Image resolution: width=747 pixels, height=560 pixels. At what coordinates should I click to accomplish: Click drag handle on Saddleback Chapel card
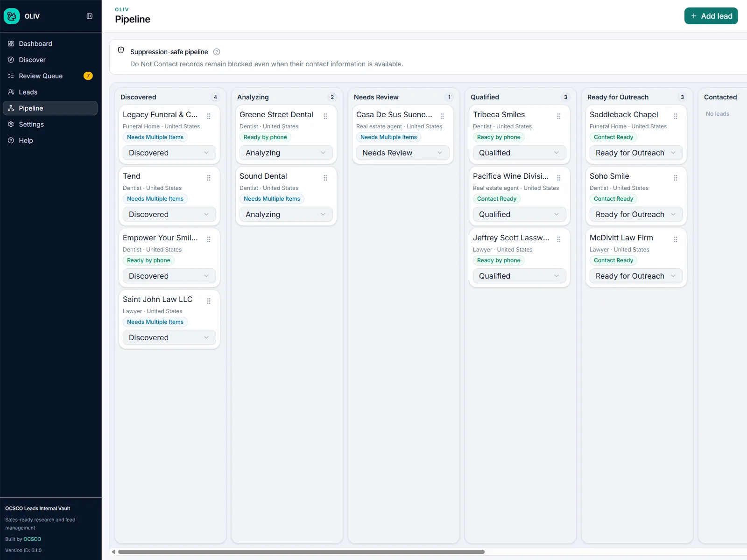point(676,116)
